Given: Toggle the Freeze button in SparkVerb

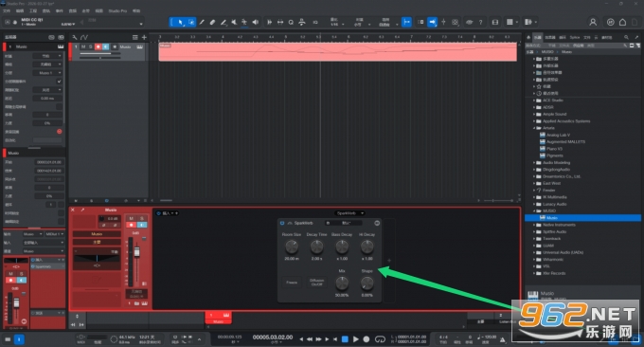Looking at the screenshot, I should coord(292,283).
